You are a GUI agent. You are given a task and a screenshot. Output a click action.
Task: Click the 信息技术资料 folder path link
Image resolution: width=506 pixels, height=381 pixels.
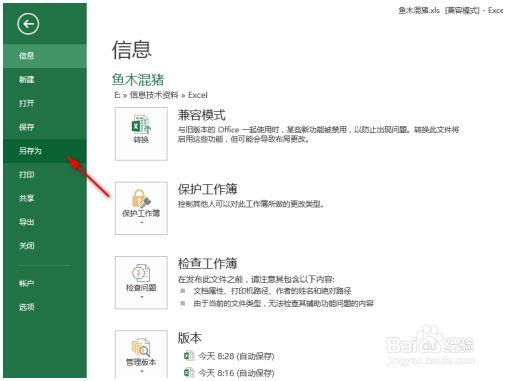point(154,95)
